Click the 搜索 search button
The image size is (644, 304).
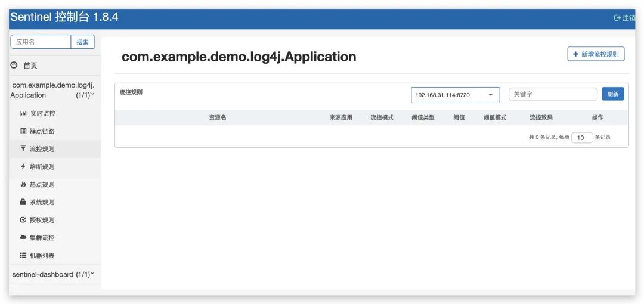(82, 42)
